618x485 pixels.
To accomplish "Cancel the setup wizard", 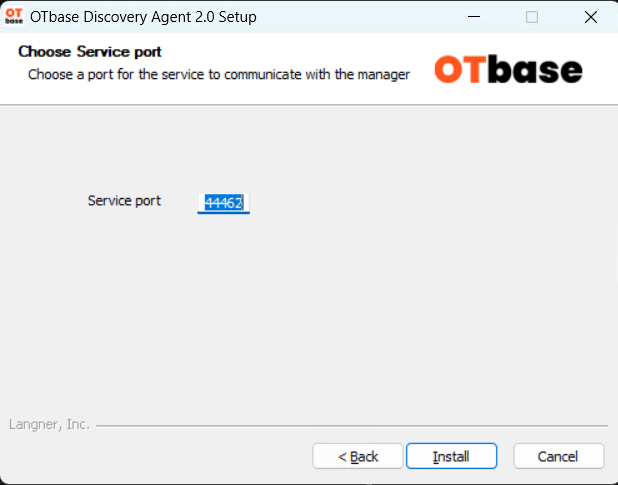I will 558,456.
